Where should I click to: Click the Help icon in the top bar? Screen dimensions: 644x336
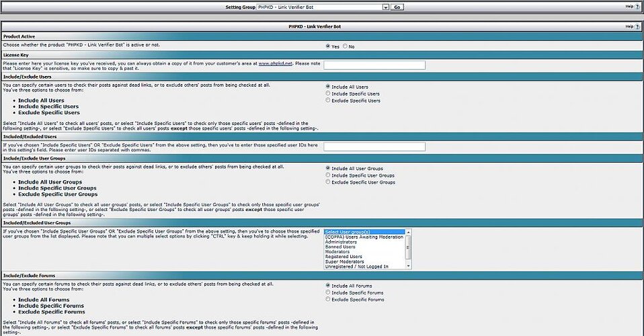(637, 7)
